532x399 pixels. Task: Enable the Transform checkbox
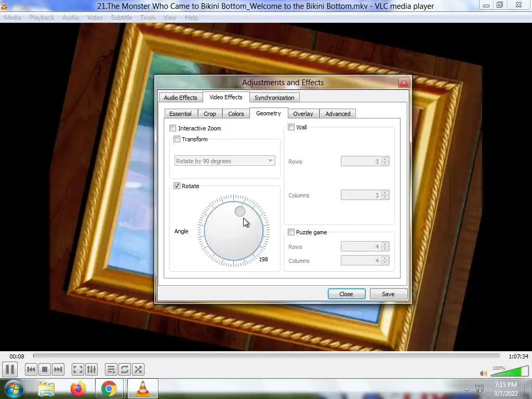(177, 139)
